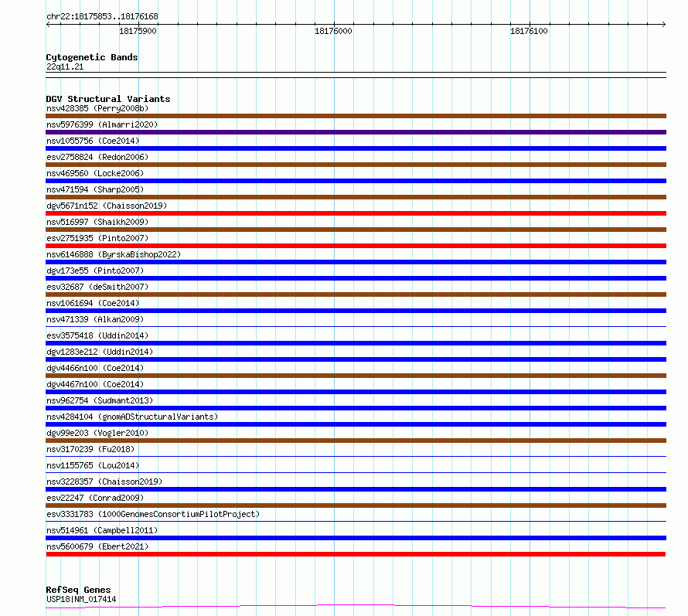
Task: Click the 22q11.21 cytogenetic band label
Action: point(65,66)
